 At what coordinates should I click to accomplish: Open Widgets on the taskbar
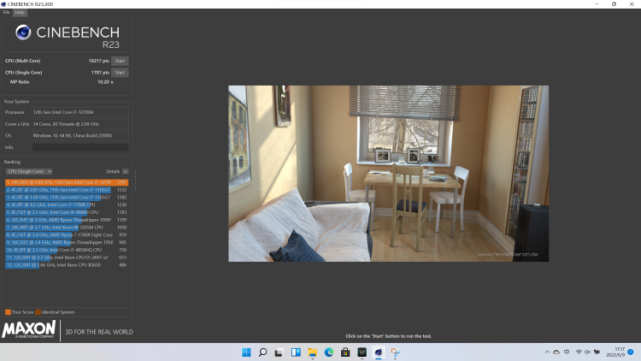pyautogui.click(x=296, y=352)
